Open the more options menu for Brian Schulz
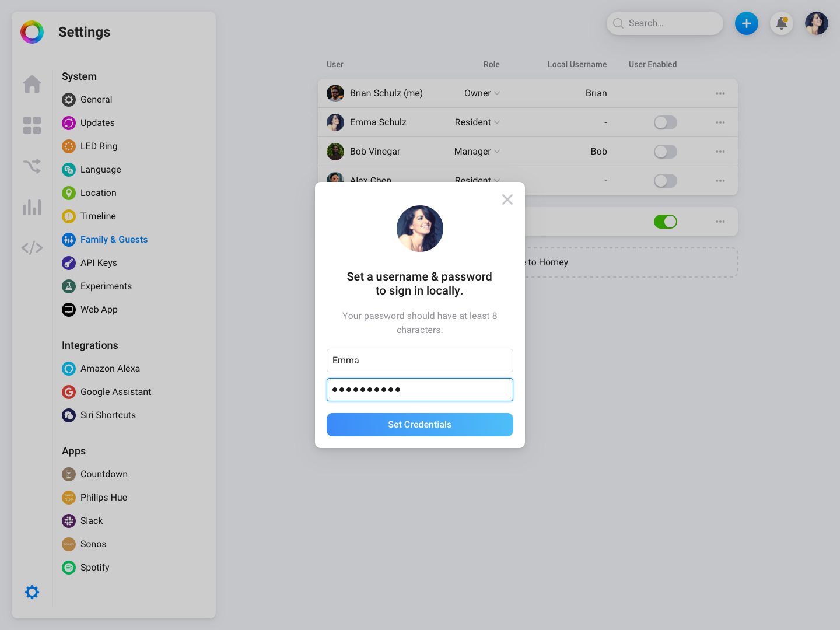The width and height of the screenshot is (840, 630). pos(720,93)
